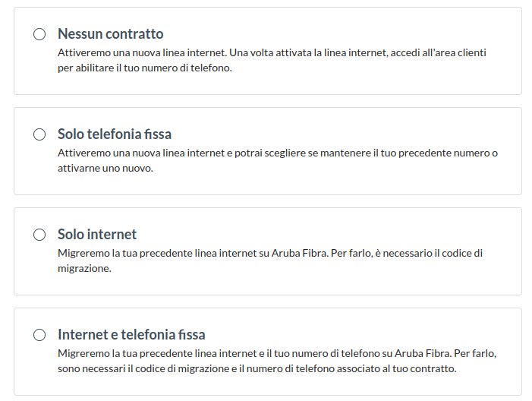Click the text "per abilitare il tuo numero di telefono"
This screenshot has height=401, width=532.
click(144, 68)
